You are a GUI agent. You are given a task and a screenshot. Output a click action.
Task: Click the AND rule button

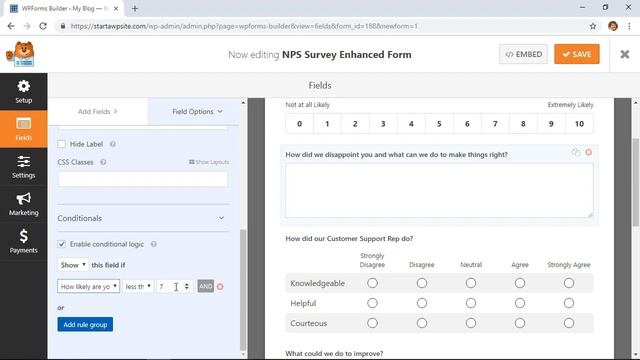[x=205, y=286]
